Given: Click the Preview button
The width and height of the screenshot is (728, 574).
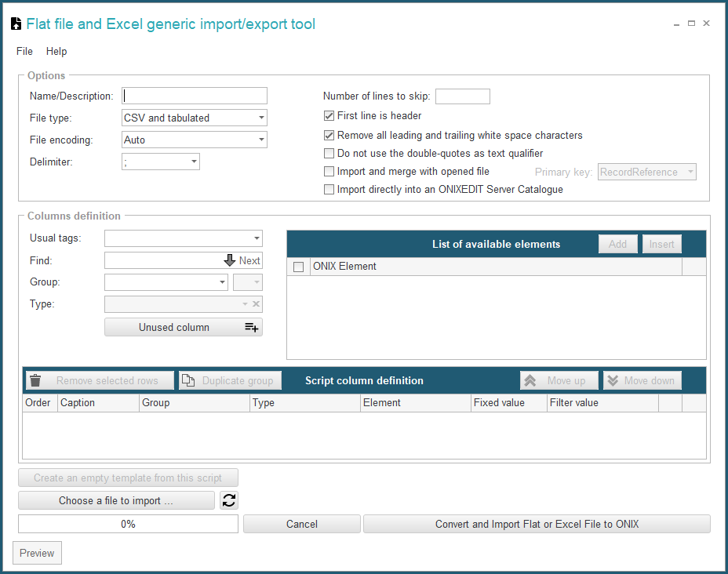Looking at the screenshot, I should tap(37, 553).
